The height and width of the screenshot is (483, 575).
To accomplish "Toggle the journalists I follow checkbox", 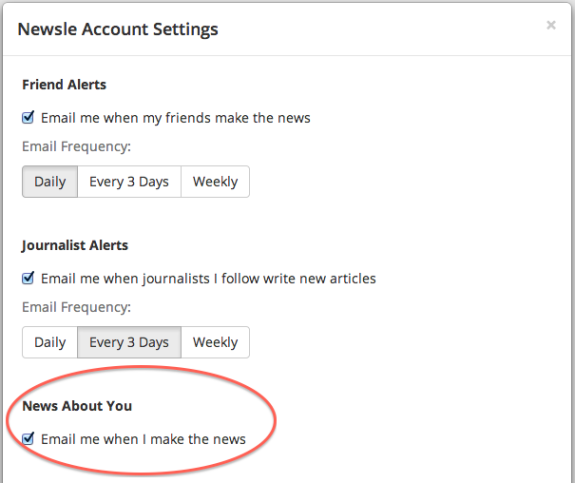I will click(x=28, y=278).
